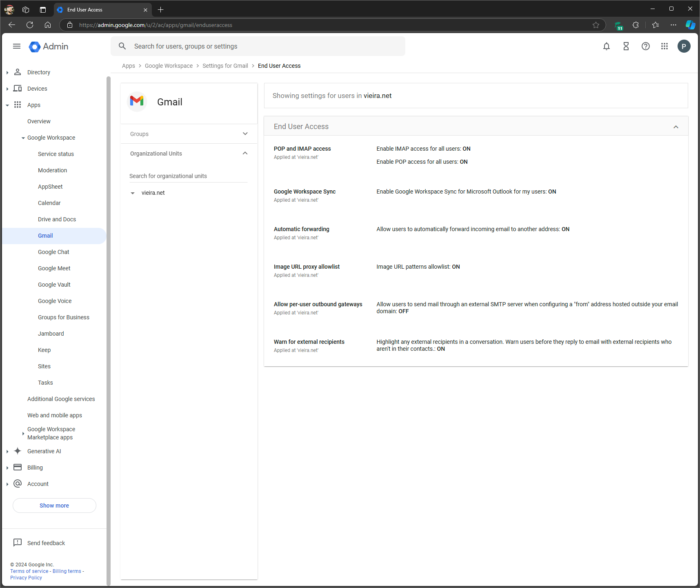700x588 pixels.
Task: Open Moderation in sidebar
Action: [x=52, y=170]
